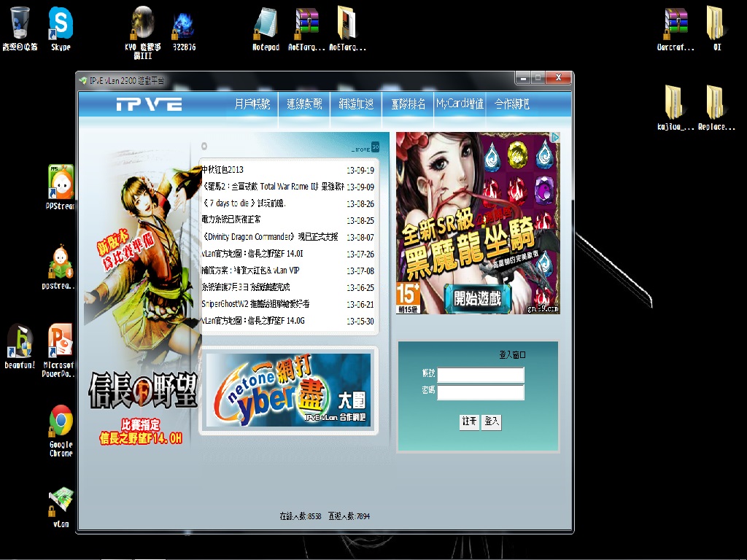Open the 合作網吧 menu tab
The height and width of the screenshot is (560, 747).
point(512,104)
